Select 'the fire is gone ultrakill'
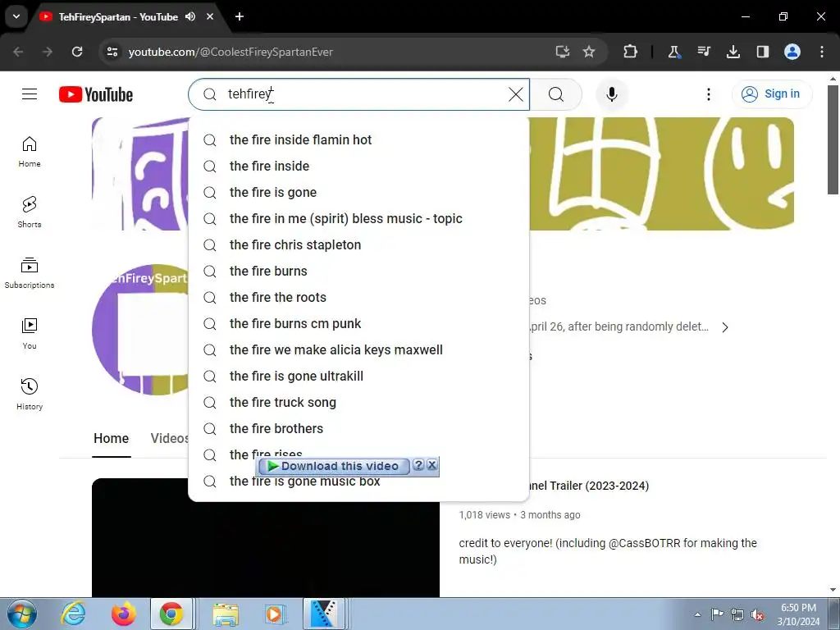Screen dimensions: 840x630 358,376
